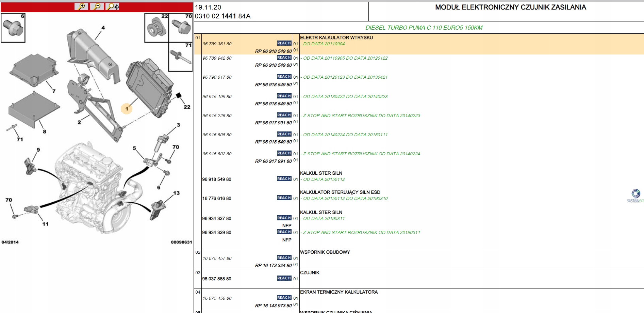
Task: Select callout 9 near the engine sensor
Action: point(38,150)
